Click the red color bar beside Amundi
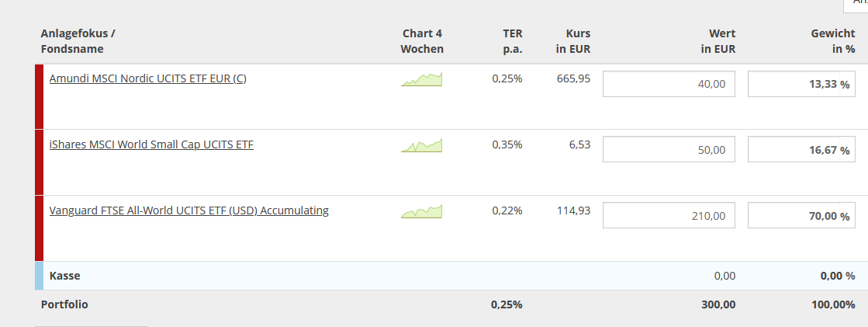This screenshot has width=868, height=327. coord(39,96)
